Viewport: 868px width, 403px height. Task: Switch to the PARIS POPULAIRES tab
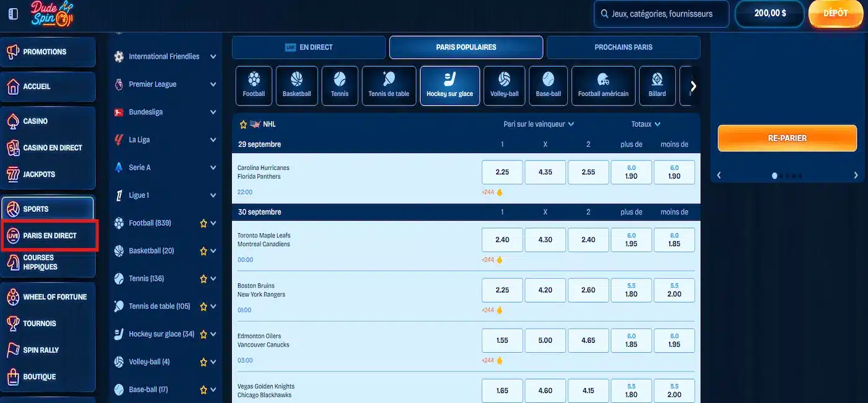click(466, 47)
